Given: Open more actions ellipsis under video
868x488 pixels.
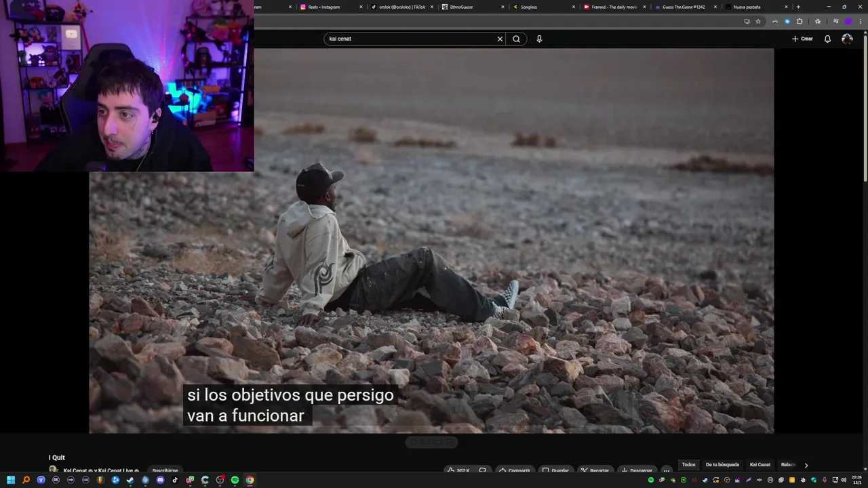Looking at the screenshot, I should pos(667,470).
